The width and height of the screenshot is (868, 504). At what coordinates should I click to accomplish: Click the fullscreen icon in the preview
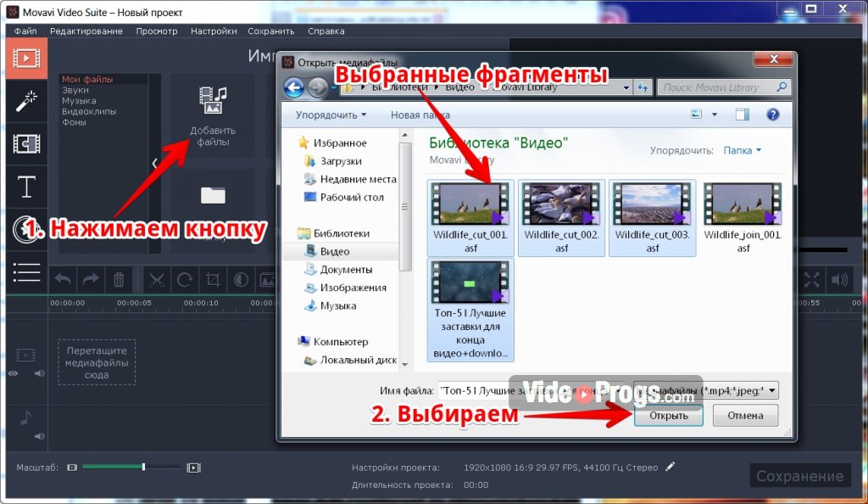[812, 280]
